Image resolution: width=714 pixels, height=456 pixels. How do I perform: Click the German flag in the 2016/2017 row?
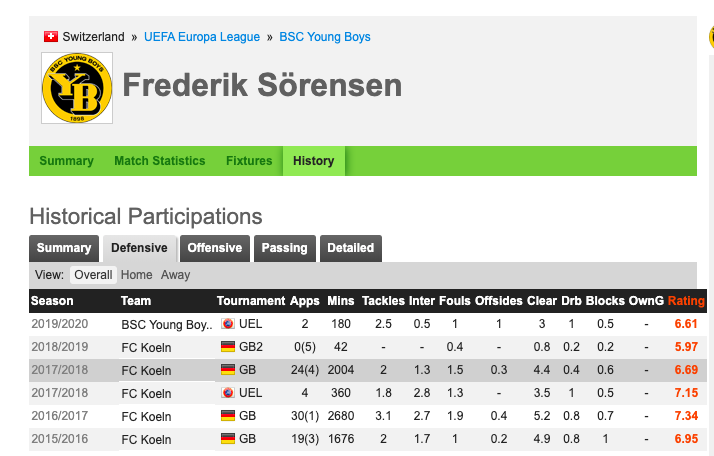click(x=228, y=416)
